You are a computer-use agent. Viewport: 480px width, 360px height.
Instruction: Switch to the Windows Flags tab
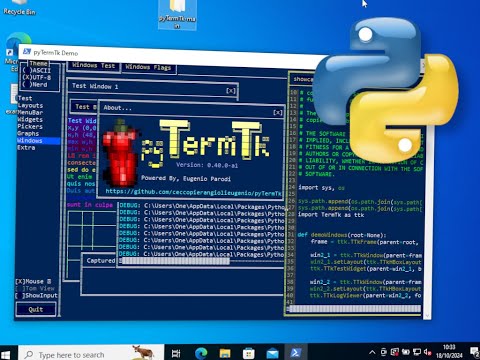click(148, 68)
